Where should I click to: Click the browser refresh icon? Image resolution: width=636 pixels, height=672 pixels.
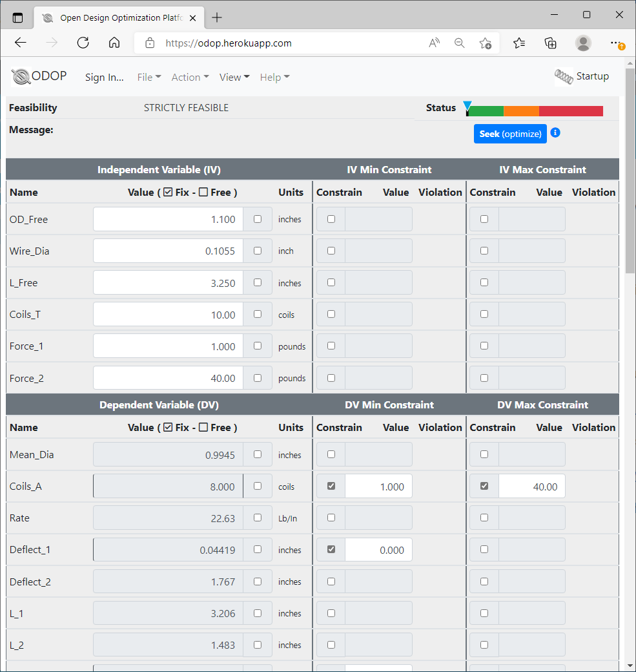pos(83,43)
